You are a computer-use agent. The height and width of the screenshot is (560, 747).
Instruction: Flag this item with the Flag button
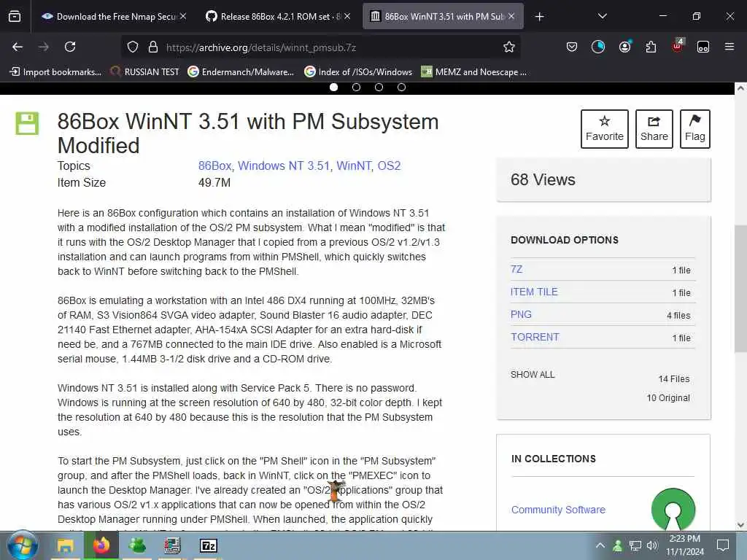click(695, 129)
